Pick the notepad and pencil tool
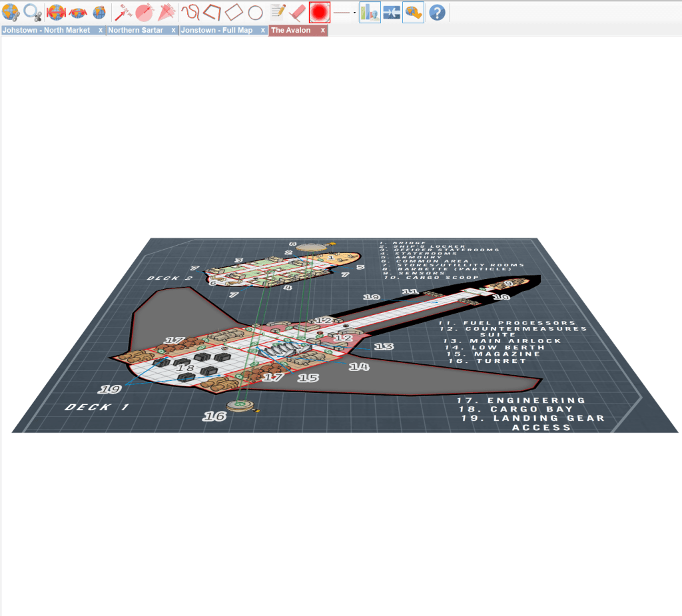 click(x=278, y=12)
